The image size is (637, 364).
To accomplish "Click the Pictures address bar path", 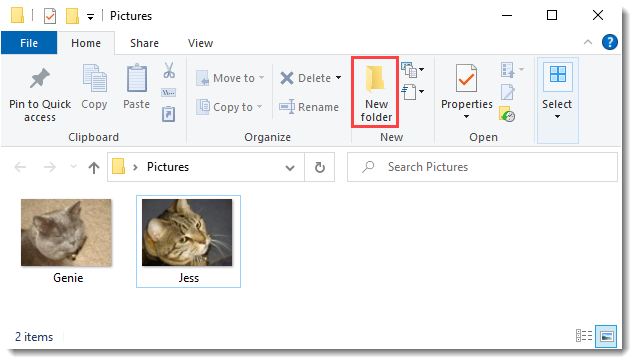I will coord(168,167).
